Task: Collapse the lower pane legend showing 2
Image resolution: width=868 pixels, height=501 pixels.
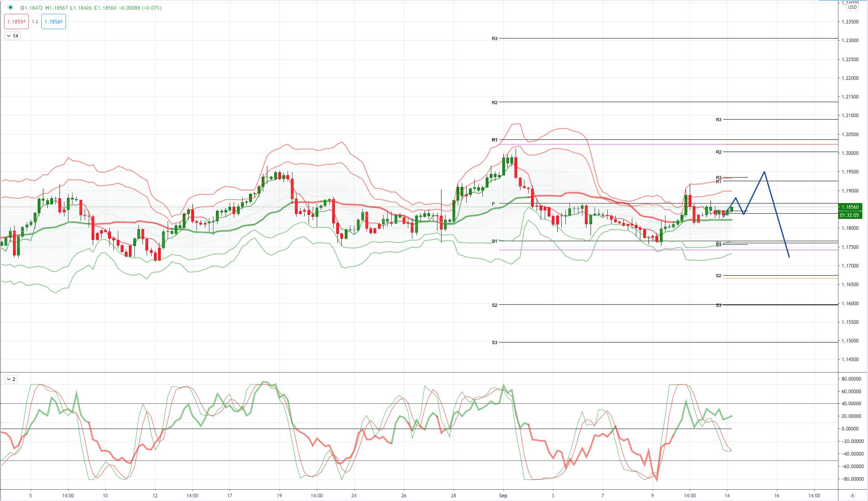Action: pos(11,379)
